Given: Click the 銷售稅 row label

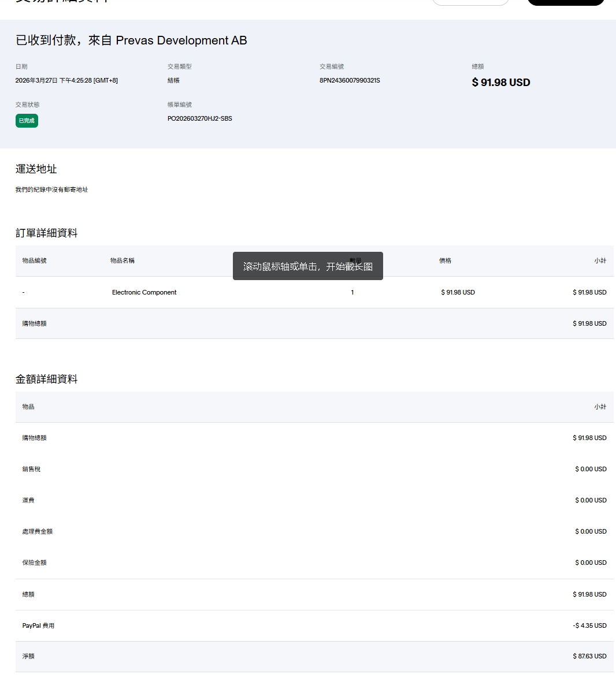Looking at the screenshot, I should (31, 470).
